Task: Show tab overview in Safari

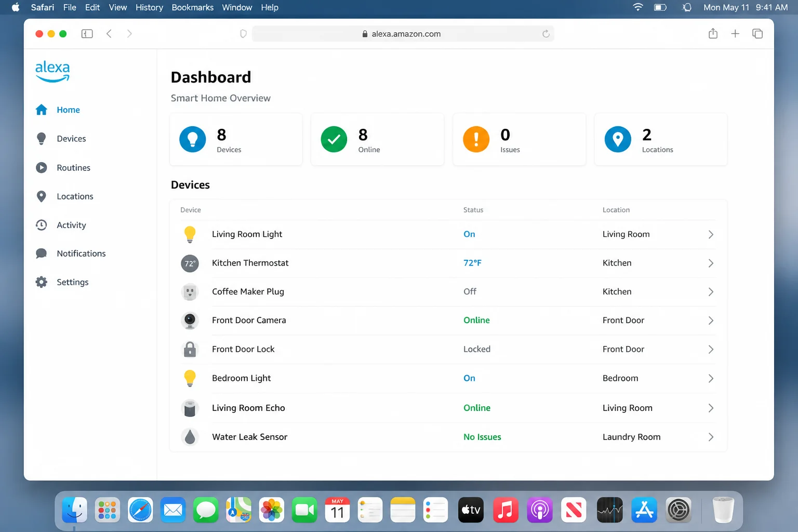Action: [757, 34]
